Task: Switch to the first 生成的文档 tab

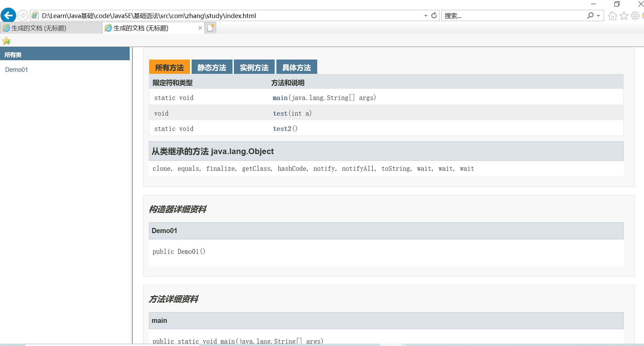Action: (x=51, y=28)
